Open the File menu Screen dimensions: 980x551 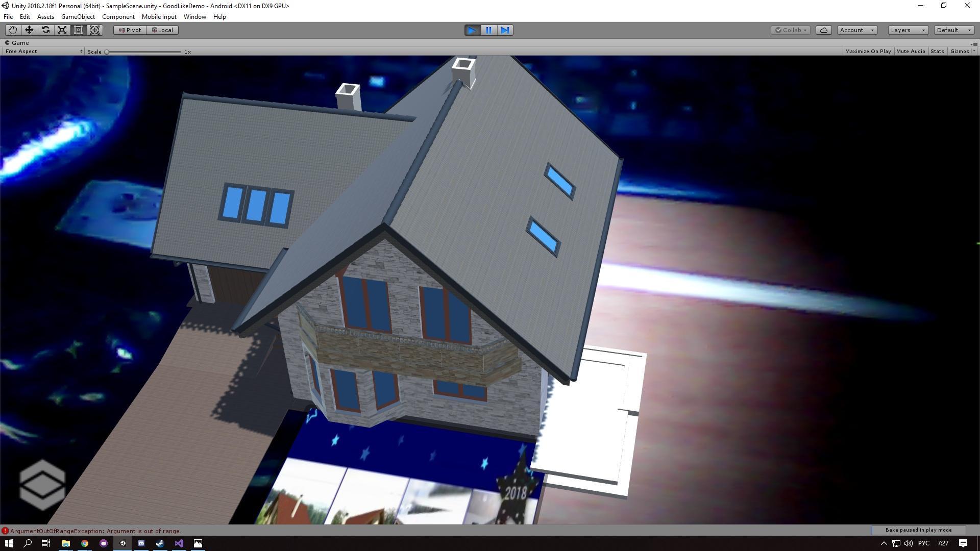coord(8,17)
